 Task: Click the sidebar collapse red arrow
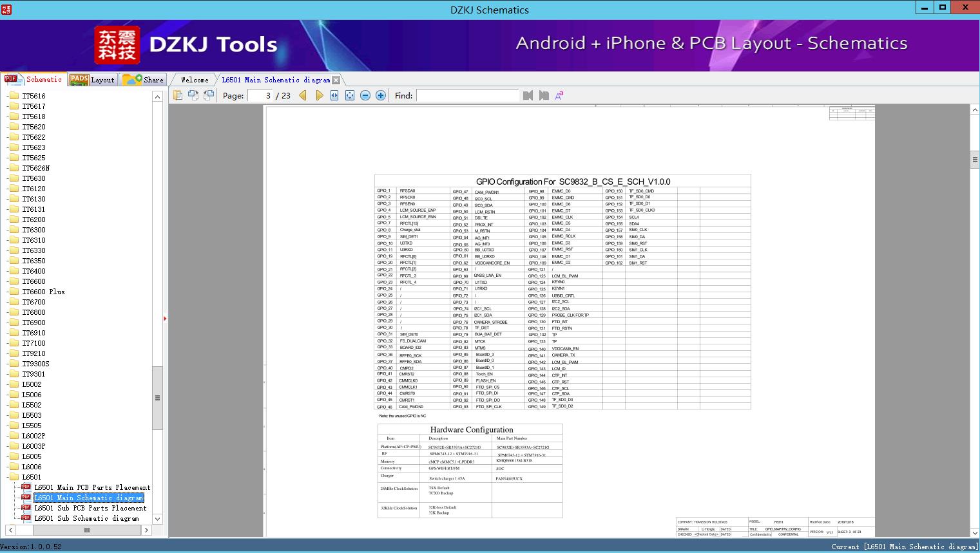pyautogui.click(x=165, y=319)
